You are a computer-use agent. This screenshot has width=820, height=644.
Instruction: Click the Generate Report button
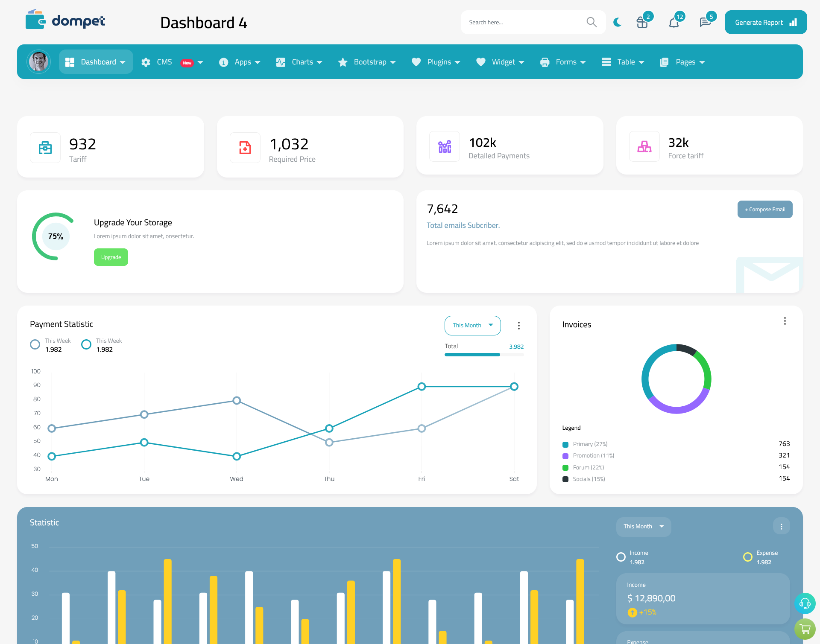(765, 22)
